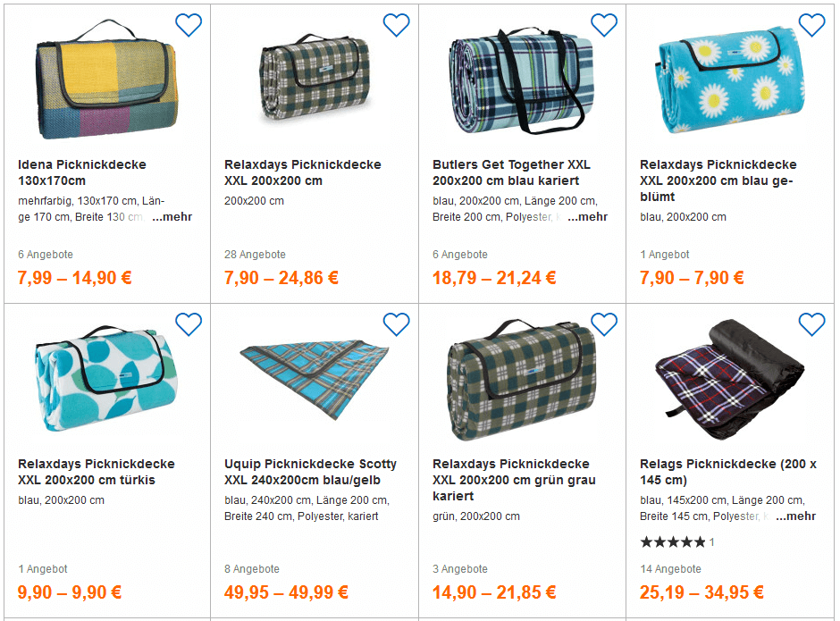This screenshot has height=621, width=840.
Task: Add Uquip Scotty XXL blanket to wishlist
Action: (x=396, y=324)
